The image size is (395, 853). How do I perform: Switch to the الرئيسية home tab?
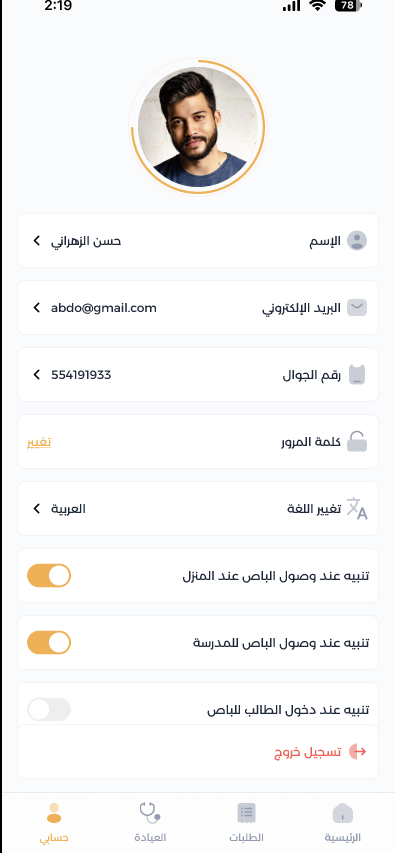343,823
